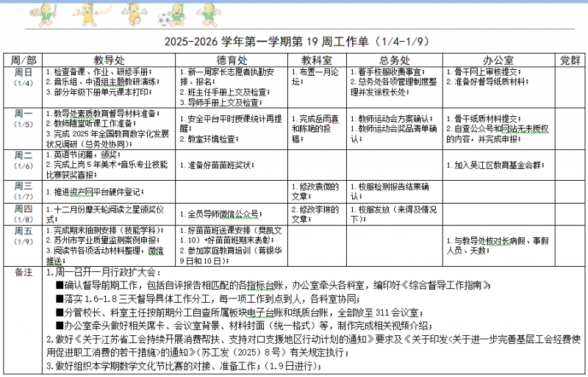Image resolution: width=588 pixels, height=377 pixels.
Task: Click the 周一 (1/5) row label
Action: 24,119
